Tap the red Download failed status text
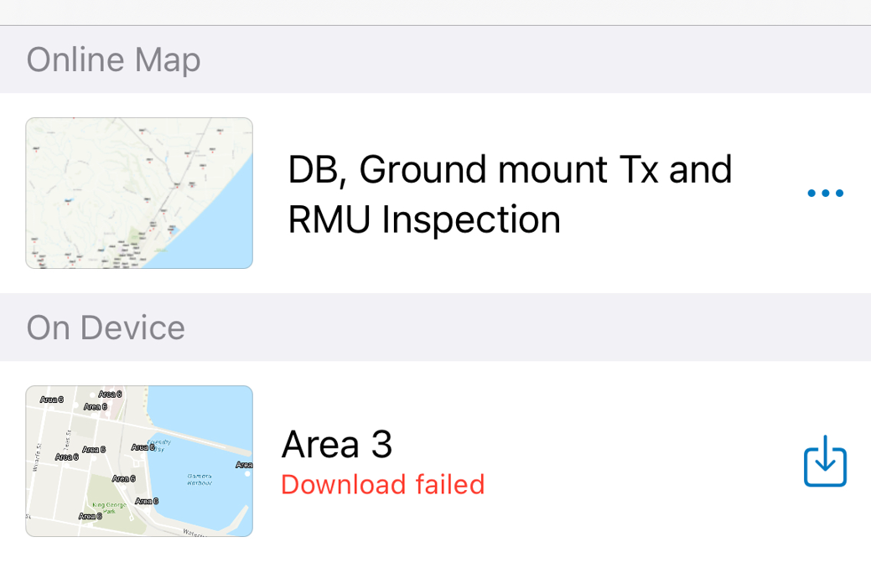 pyautogui.click(x=382, y=485)
